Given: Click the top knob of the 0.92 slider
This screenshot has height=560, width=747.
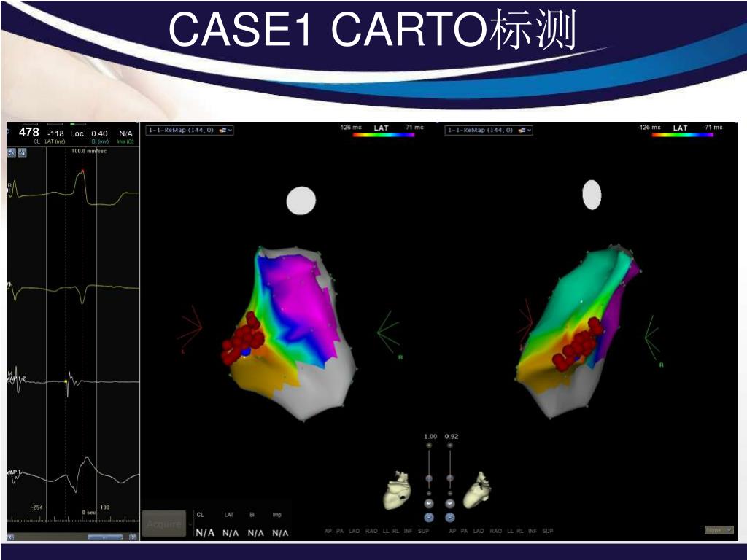Looking at the screenshot, I should tap(449, 446).
